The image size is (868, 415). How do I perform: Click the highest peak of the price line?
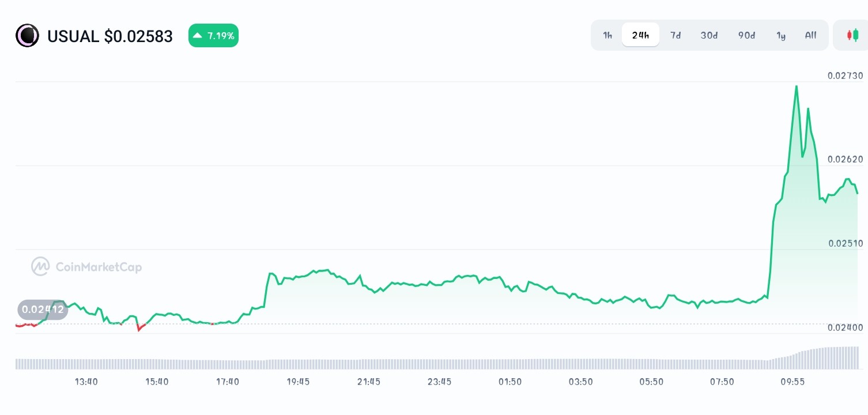tap(797, 86)
